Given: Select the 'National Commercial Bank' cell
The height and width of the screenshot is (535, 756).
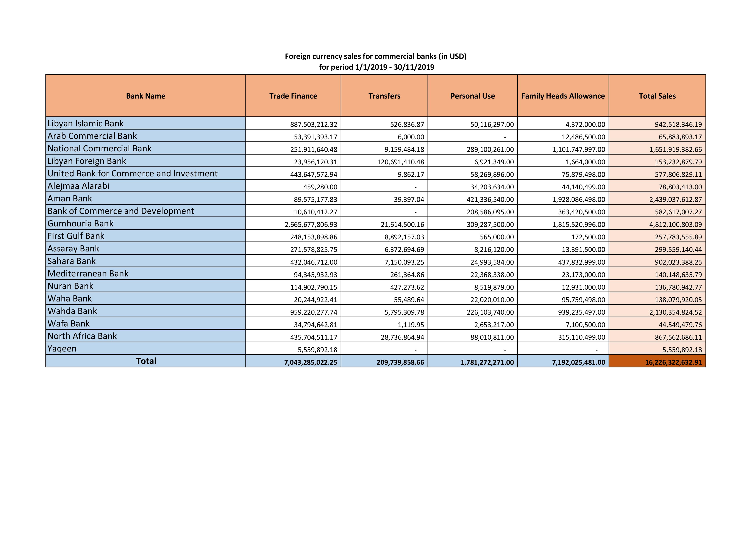Looking at the screenshot, I should click(145, 148).
